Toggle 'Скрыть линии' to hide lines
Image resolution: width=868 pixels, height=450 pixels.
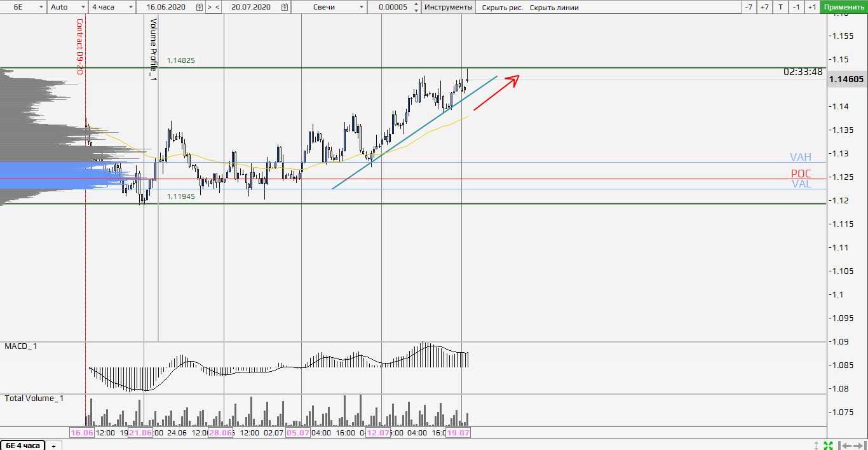554,8
